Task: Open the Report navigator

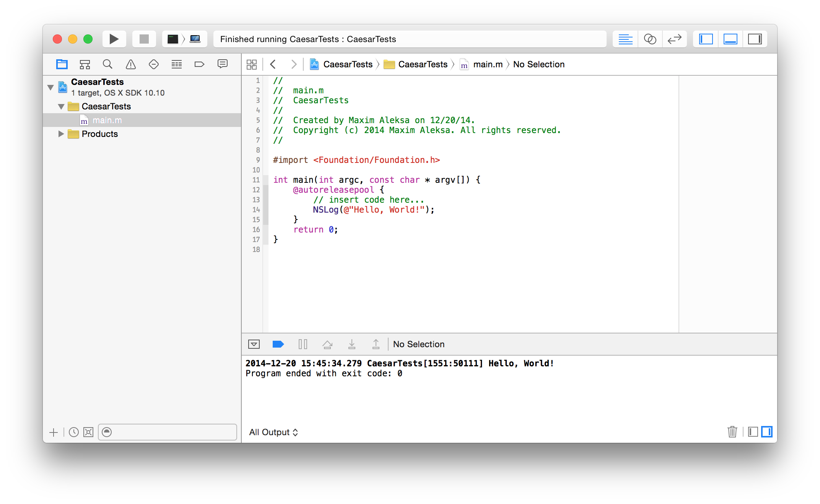Action: [x=223, y=64]
